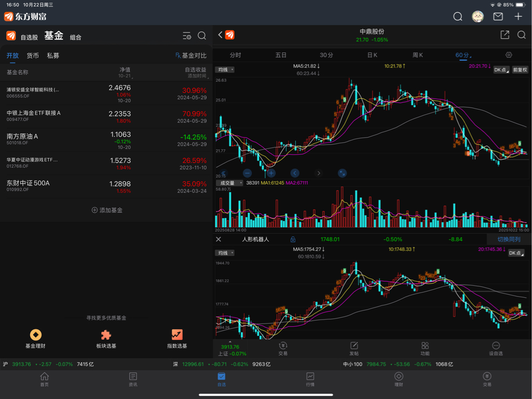532x399 pixels.
Task: Switch chart to 30分 period
Action: pos(326,55)
